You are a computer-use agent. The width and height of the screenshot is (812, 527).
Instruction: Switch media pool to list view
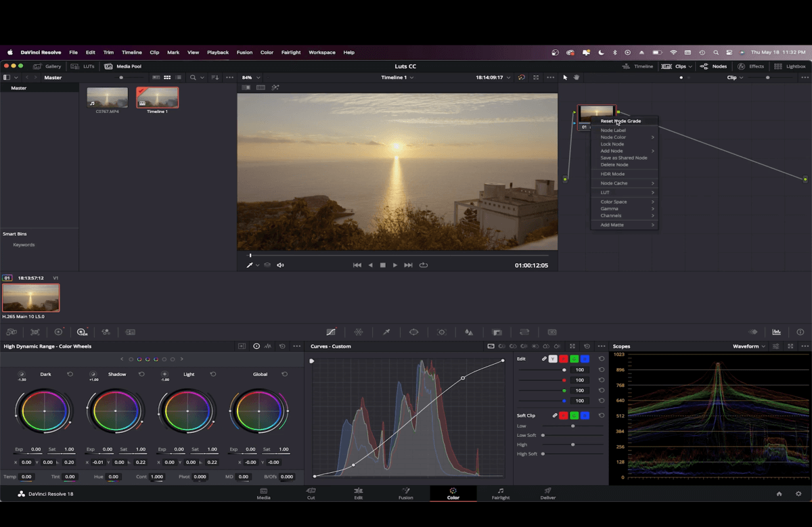point(178,77)
